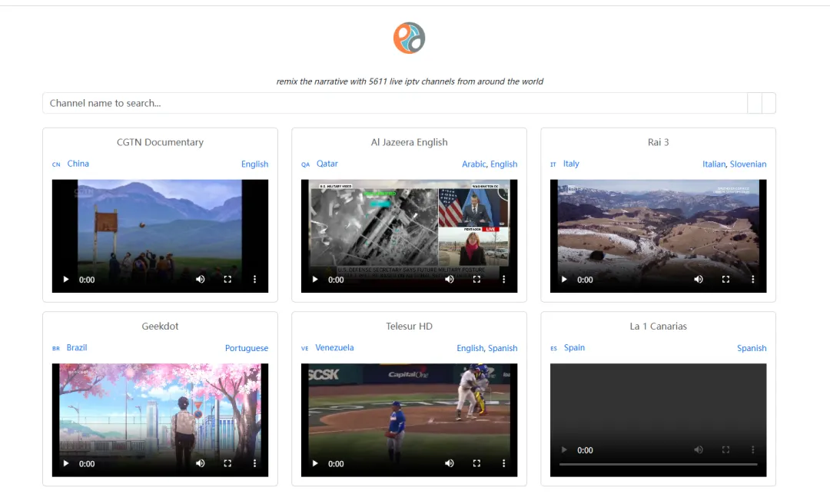Click the 'remix the narrative' tagline text

tap(410, 81)
